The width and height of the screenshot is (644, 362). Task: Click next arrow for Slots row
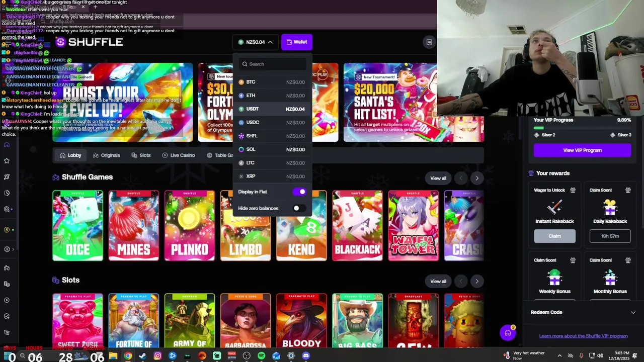(x=477, y=281)
